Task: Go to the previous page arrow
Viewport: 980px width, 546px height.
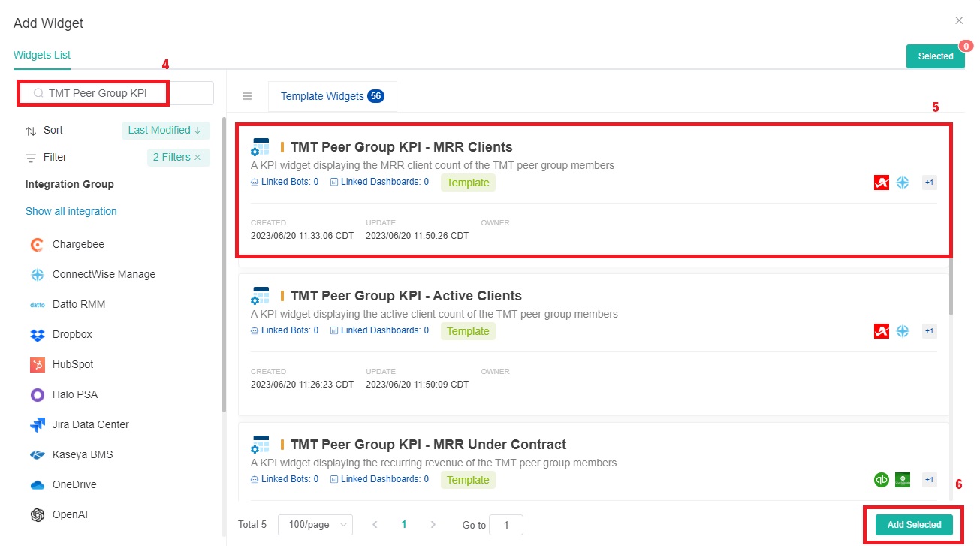Action: (375, 525)
